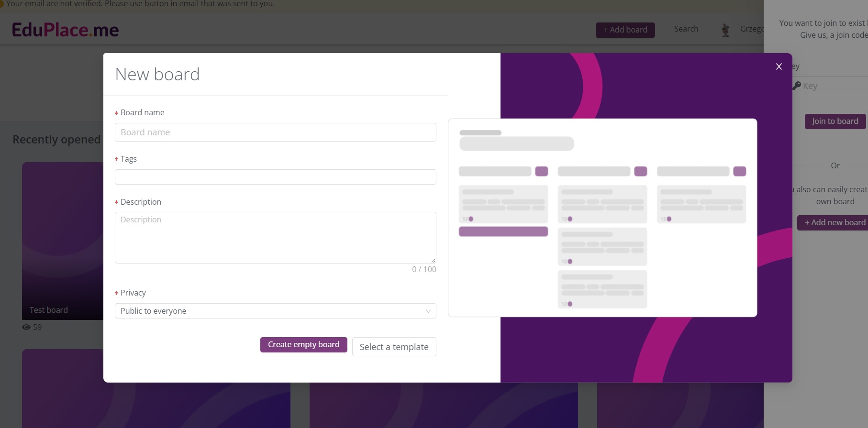Choose Select a template button
The image size is (868, 428).
[394, 347]
